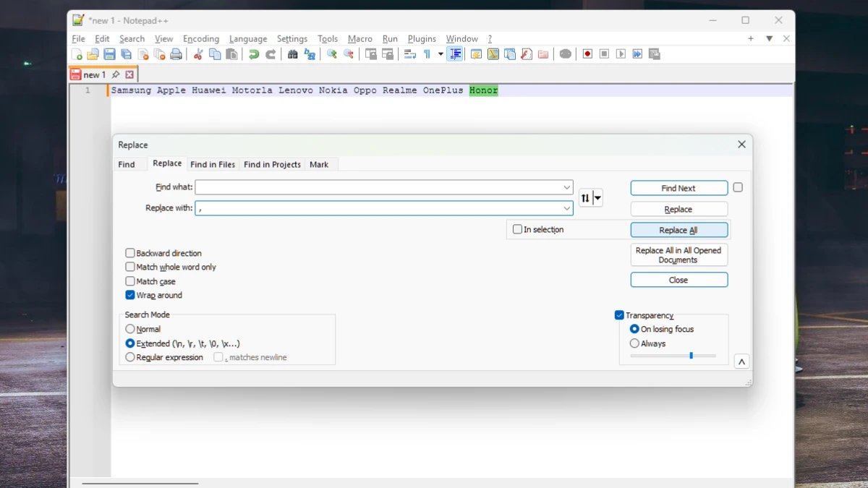This screenshot has height=488, width=868.
Task: Click the Copy toolbar icon
Action: (215, 54)
